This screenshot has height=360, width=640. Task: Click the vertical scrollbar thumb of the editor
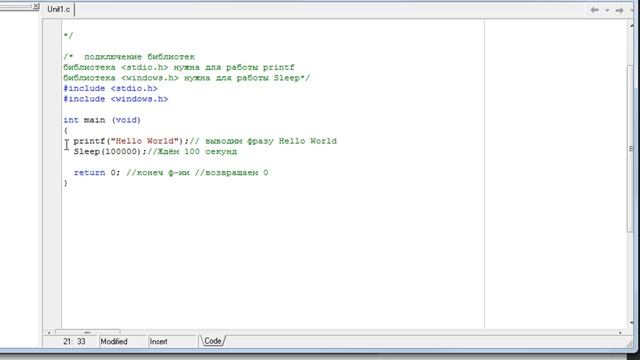click(631, 149)
